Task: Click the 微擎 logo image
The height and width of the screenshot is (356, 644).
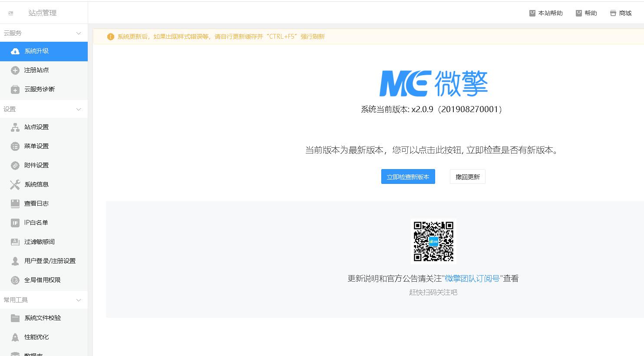Action: coord(433,83)
